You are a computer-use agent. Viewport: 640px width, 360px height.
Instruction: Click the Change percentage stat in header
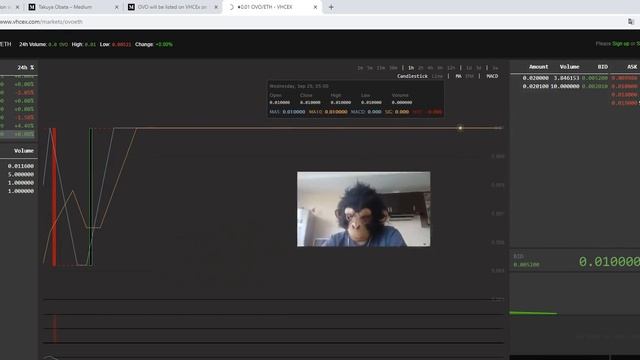(x=154, y=44)
